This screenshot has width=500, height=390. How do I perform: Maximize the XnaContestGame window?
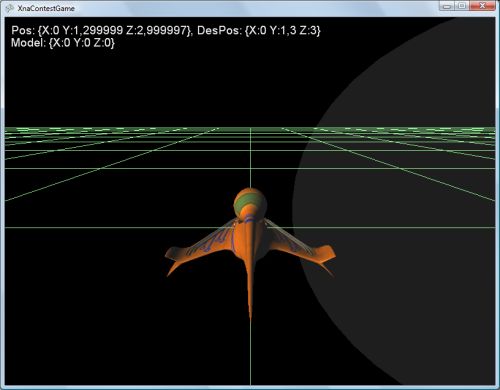tap(462, 6)
